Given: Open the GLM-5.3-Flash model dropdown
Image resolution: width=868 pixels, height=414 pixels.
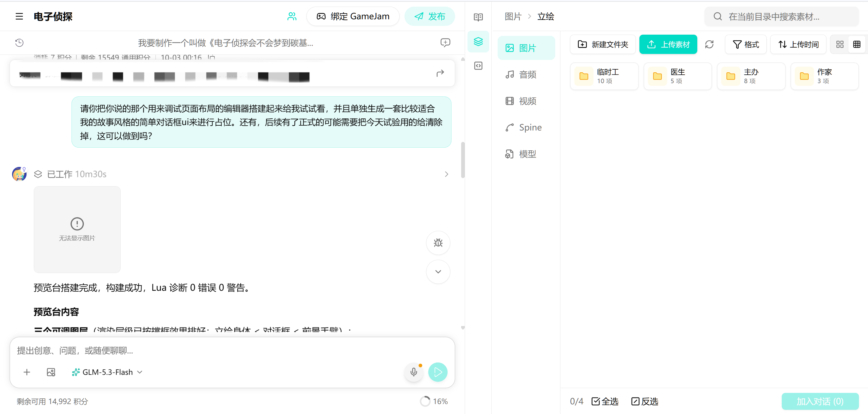Looking at the screenshot, I should tap(107, 372).
